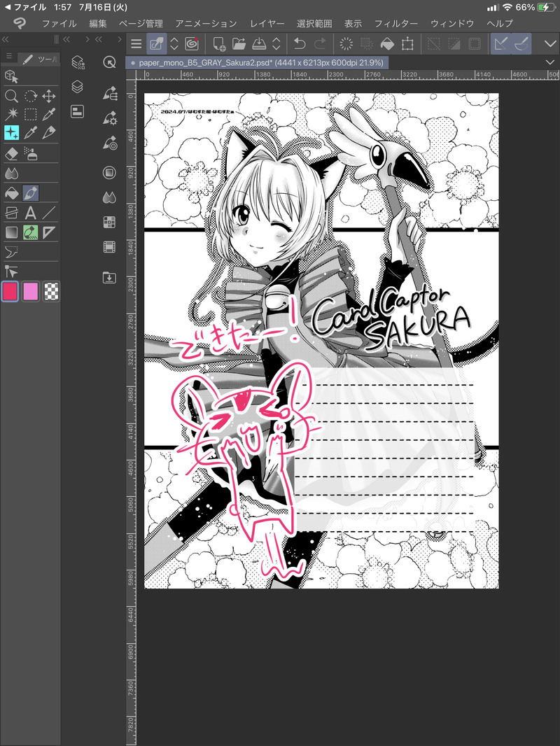Select the Gradient tool
This screenshot has height=746, width=560.
(11, 232)
